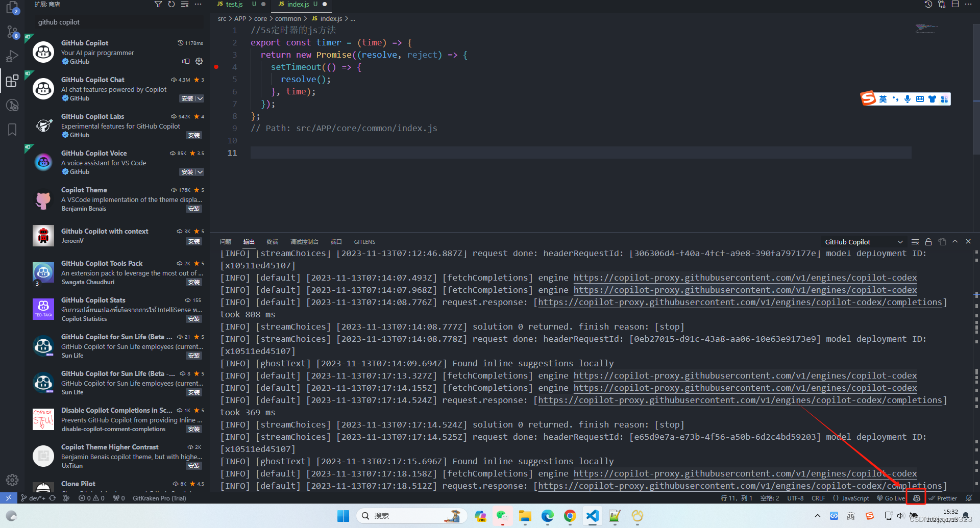
Task: Open timeline history icon in editor toolbar
Action: click(928, 4)
